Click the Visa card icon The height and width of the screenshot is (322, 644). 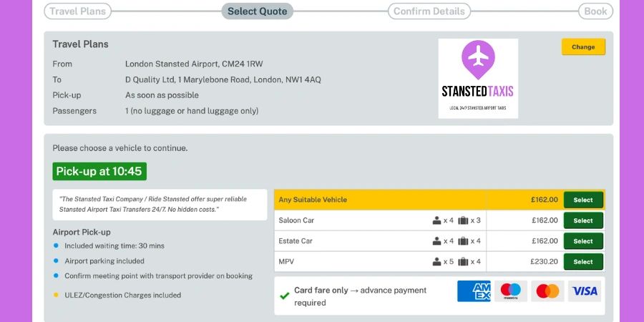(585, 291)
